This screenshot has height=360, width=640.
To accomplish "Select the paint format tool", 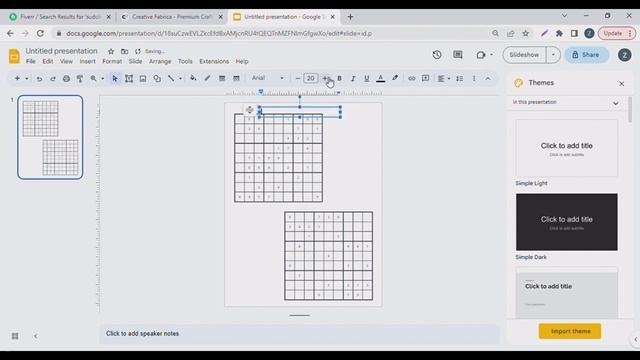I will coord(80,79).
